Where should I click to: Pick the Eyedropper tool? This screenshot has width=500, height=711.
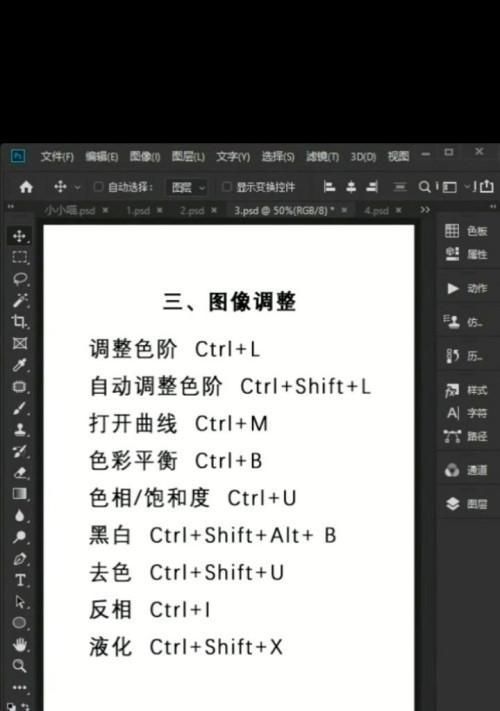coord(19,365)
